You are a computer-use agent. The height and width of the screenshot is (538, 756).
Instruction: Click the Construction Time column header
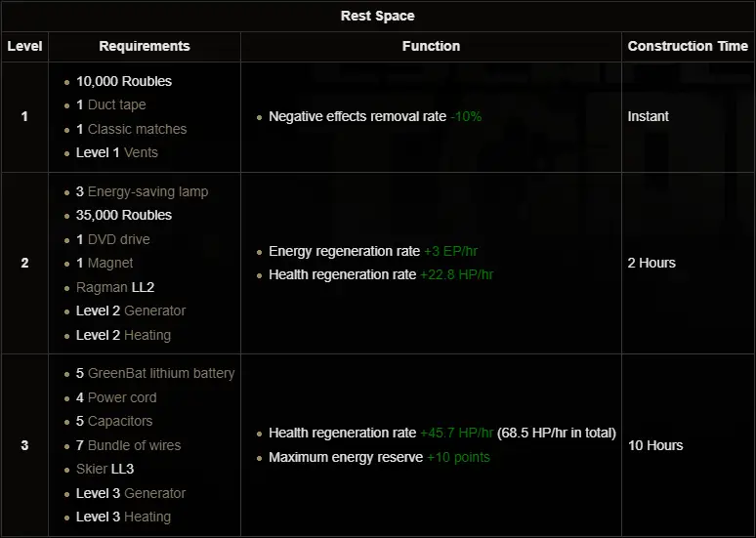(688, 46)
